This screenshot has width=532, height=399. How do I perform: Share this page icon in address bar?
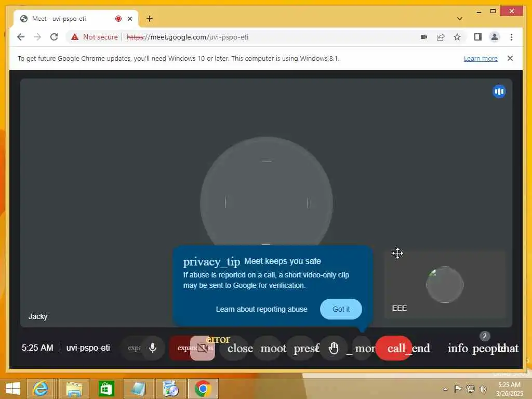(x=441, y=37)
